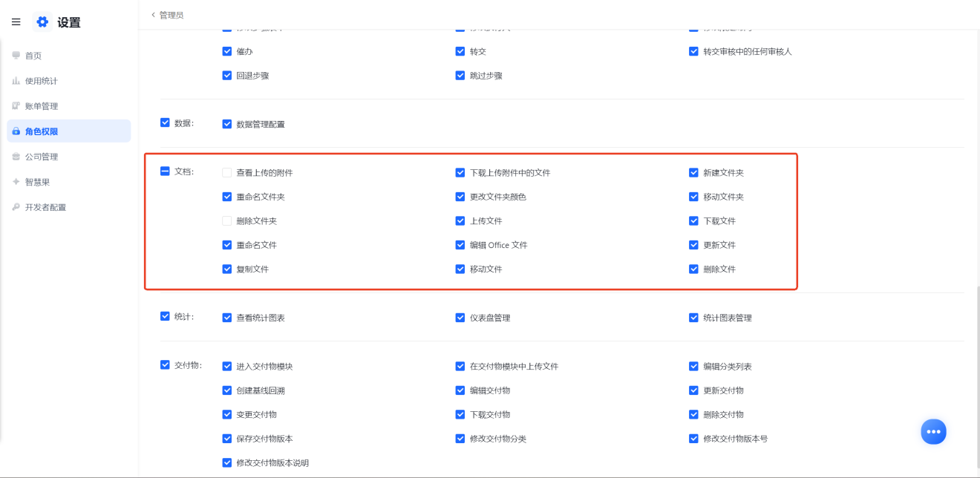The width and height of the screenshot is (980, 478).
Task: Uncheck 下载交付物 permission
Action: point(460,414)
